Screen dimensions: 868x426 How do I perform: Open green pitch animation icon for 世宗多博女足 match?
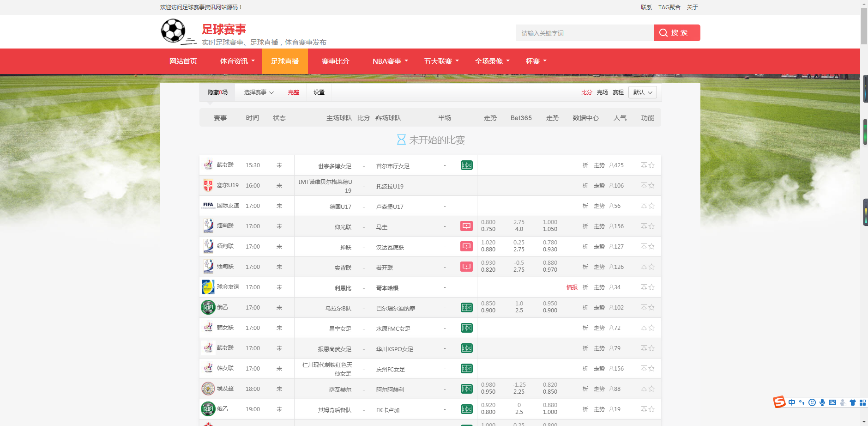466,165
